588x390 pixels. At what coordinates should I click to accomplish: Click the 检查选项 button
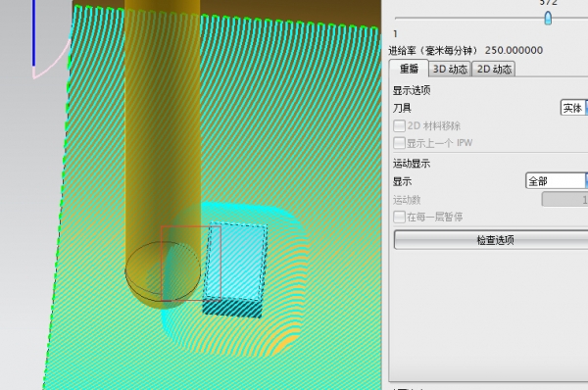491,240
